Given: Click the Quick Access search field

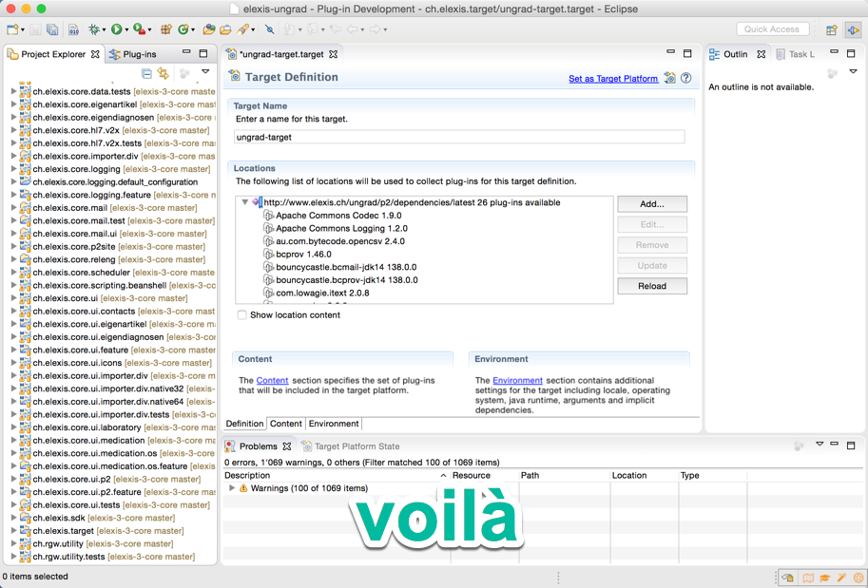Looking at the screenshot, I should [772, 29].
